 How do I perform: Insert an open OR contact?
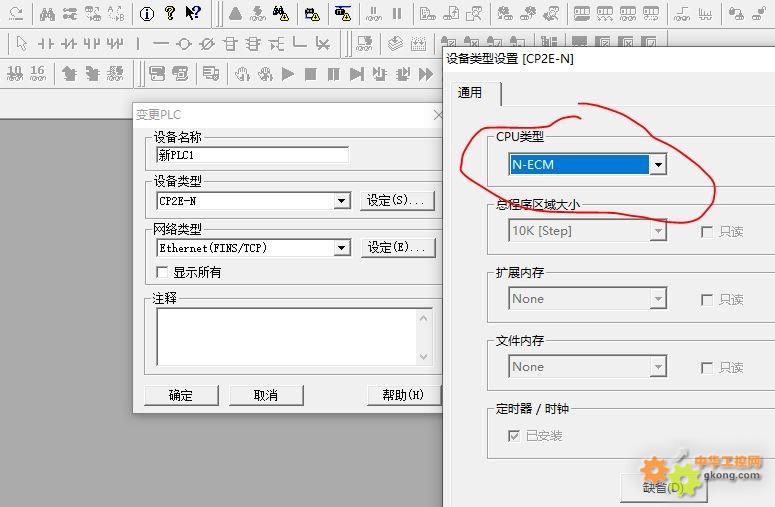click(x=91, y=44)
